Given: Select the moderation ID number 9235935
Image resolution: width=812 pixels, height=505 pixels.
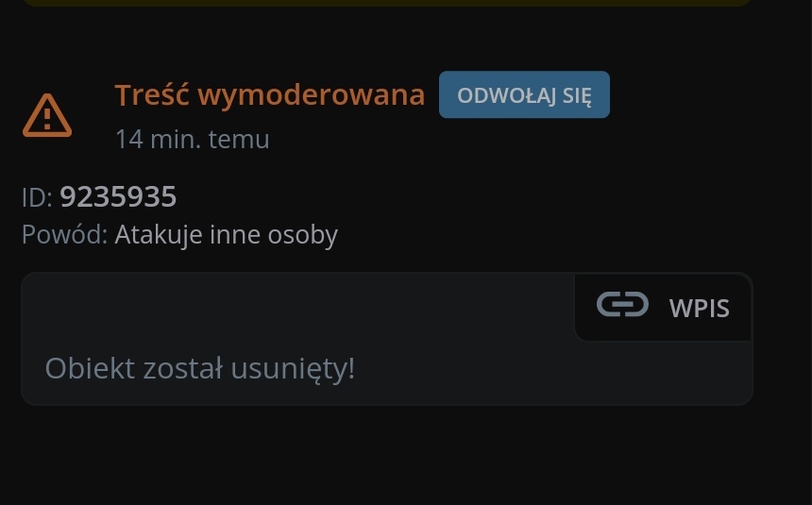Looking at the screenshot, I should [118, 197].
